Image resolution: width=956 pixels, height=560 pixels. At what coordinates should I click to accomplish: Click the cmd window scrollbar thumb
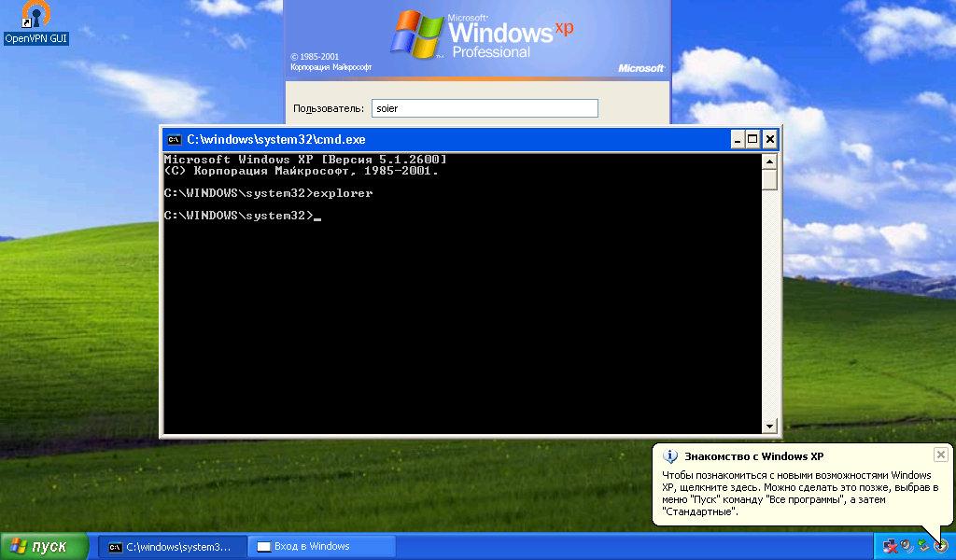pyautogui.click(x=769, y=180)
